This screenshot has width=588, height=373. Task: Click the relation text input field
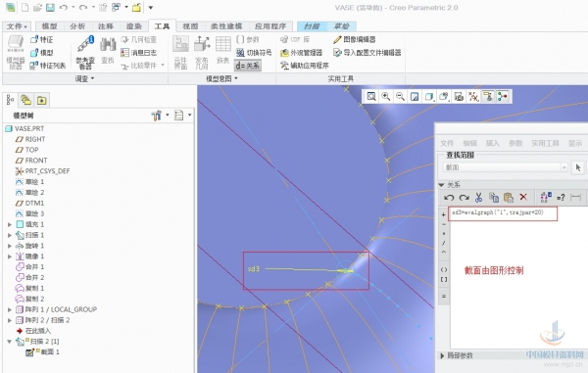click(503, 213)
